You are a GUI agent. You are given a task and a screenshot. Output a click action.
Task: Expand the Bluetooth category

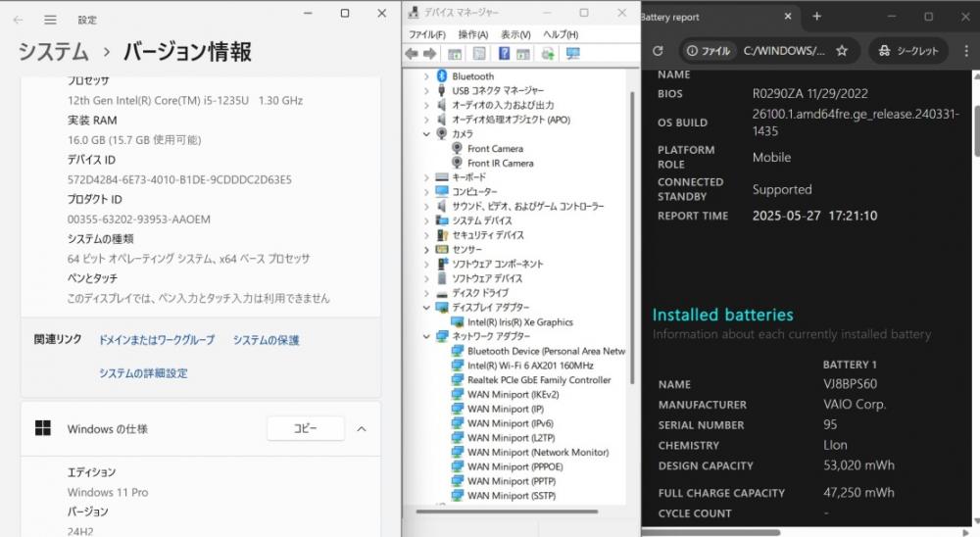click(x=426, y=76)
